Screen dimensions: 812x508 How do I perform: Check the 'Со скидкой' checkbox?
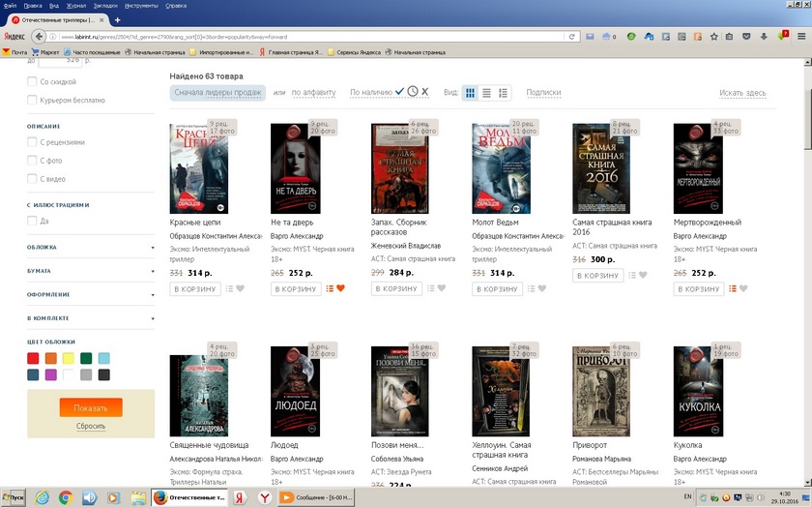tap(33, 82)
